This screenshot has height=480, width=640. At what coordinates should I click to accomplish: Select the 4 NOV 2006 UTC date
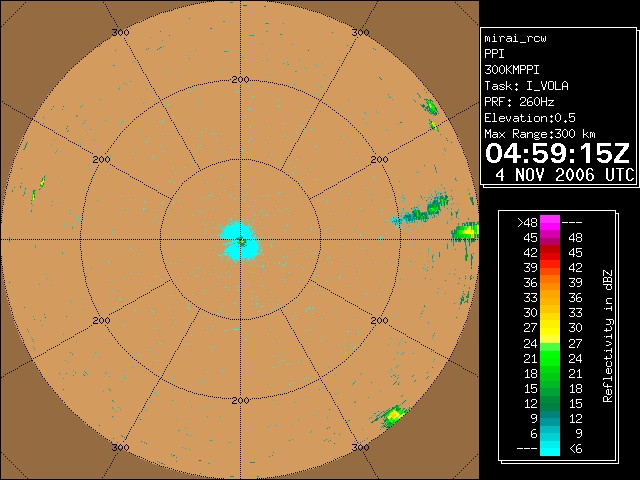565,175
